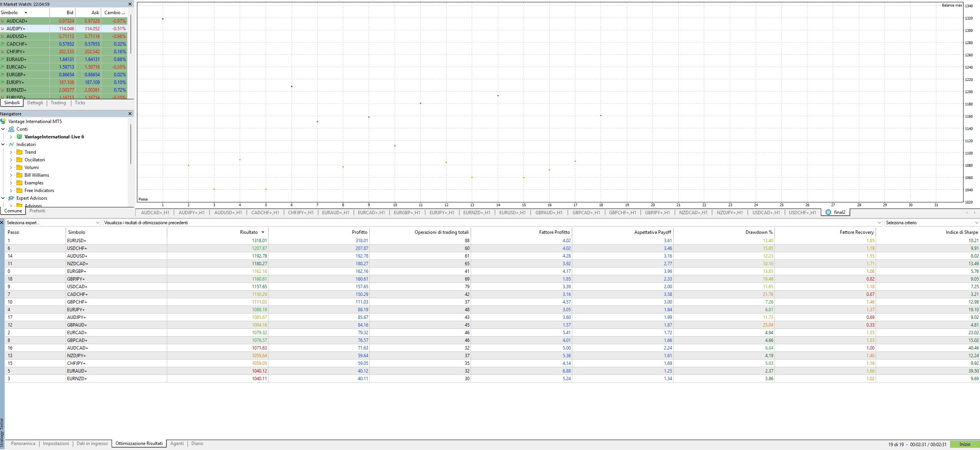Open the EURGBP+,H1 chart tab

click(407, 213)
